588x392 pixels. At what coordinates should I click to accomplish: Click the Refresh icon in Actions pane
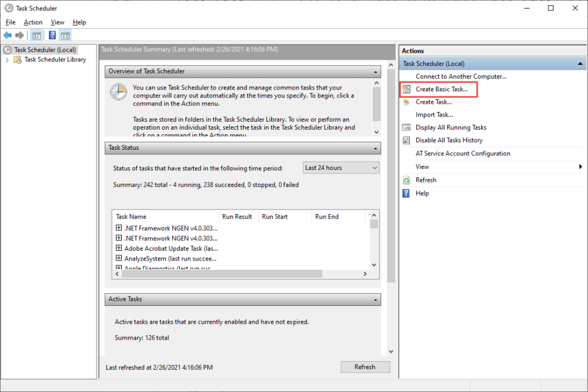407,180
